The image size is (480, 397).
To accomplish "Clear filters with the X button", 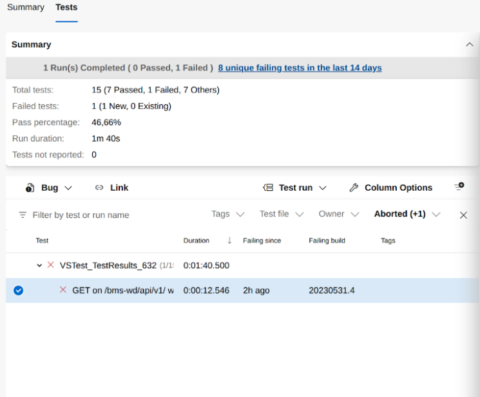I will pos(463,215).
